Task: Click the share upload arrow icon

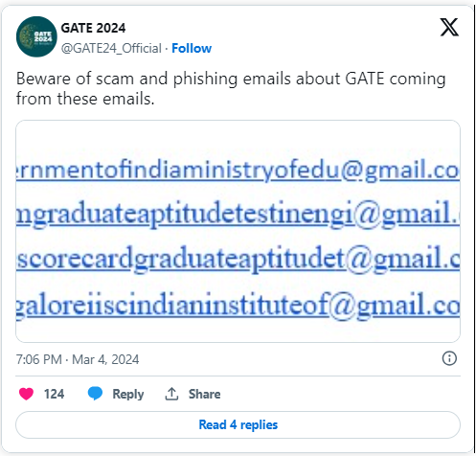Action: coord(171,394)
